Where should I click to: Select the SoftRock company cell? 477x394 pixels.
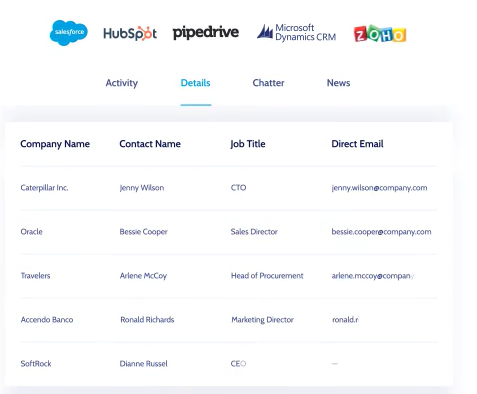tap(36, 364)
